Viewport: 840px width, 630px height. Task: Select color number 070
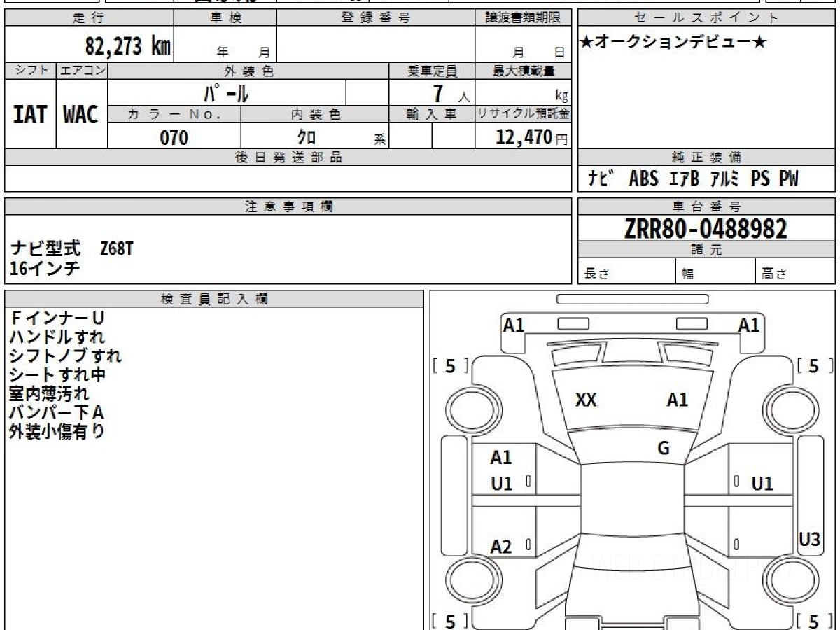coord(174,137)
